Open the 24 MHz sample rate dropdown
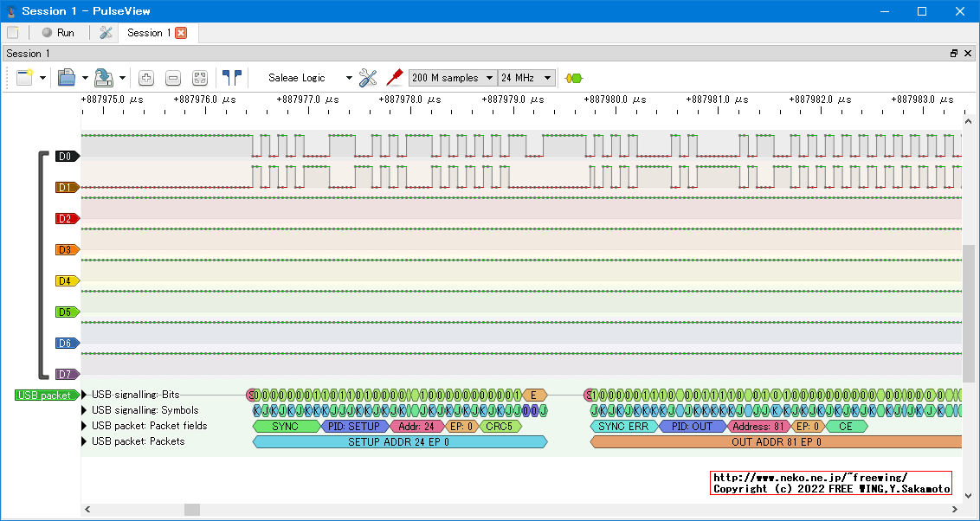 (x=525, y=78)
